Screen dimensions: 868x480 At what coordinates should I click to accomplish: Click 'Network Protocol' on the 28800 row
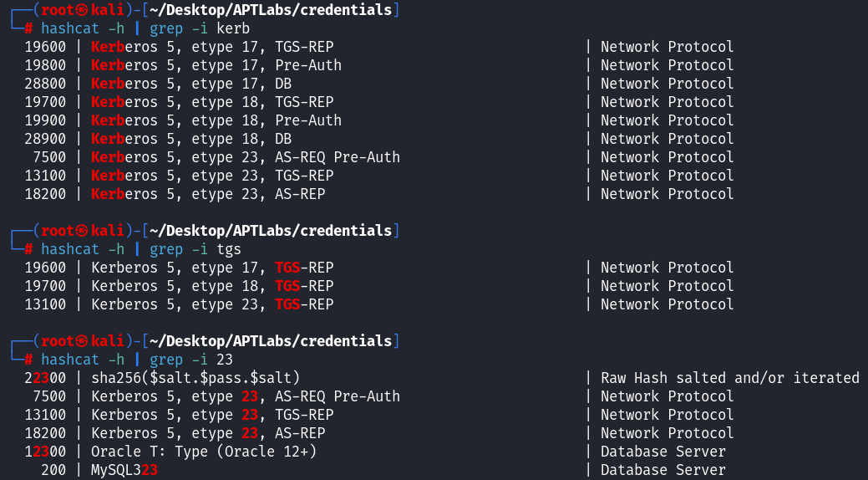coord(667,84)
